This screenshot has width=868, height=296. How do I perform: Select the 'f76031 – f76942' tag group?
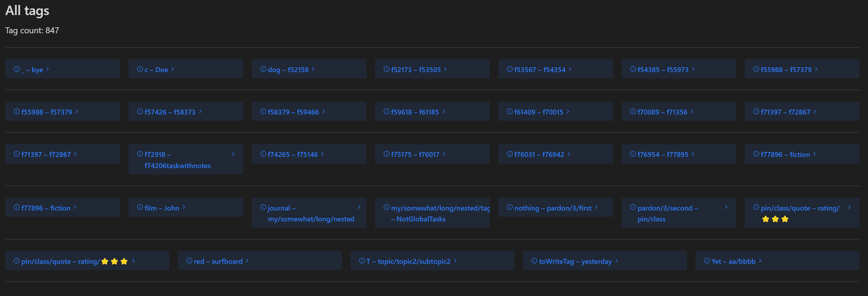tap(539, 154)
